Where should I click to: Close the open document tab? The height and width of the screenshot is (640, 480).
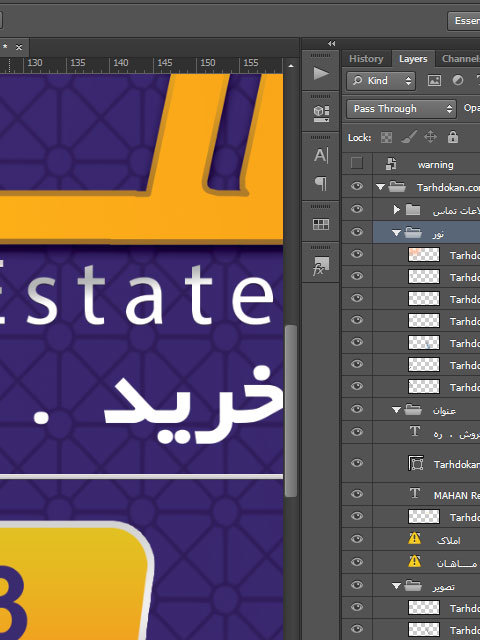[x=19, y=48]
